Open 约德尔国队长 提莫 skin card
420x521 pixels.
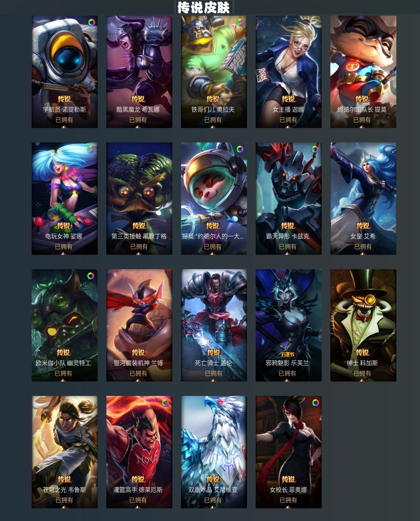click(363, 72)
